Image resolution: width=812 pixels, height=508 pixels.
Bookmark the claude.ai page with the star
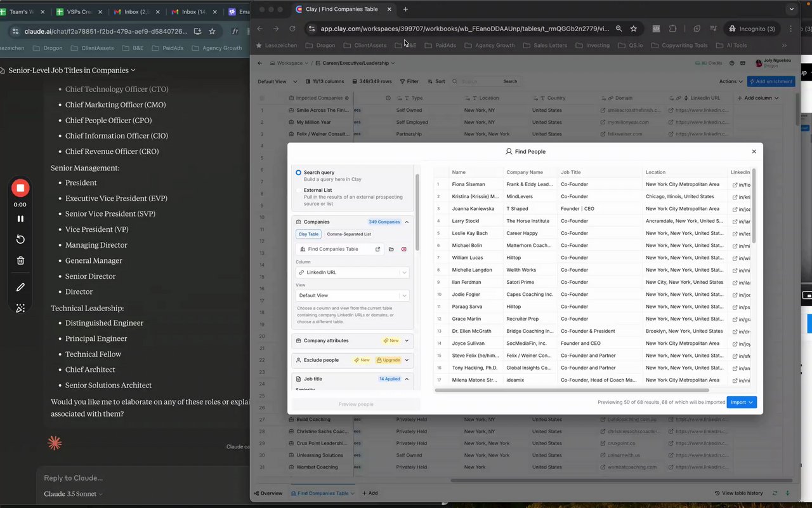point(212,31)
